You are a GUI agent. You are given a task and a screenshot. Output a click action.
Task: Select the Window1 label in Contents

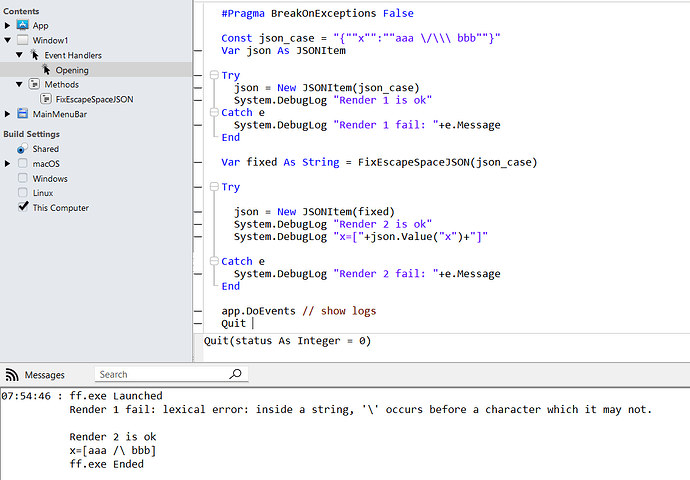tap(50, 40)
